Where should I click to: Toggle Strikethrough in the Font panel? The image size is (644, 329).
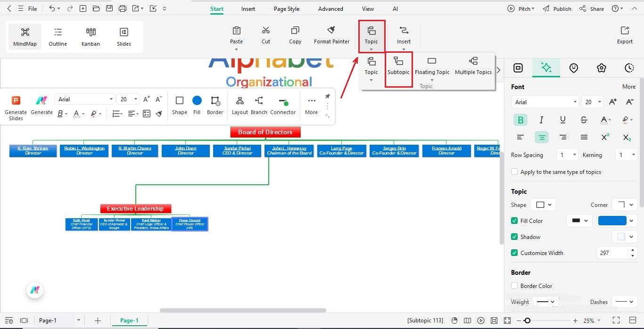(x=584, y=120)
